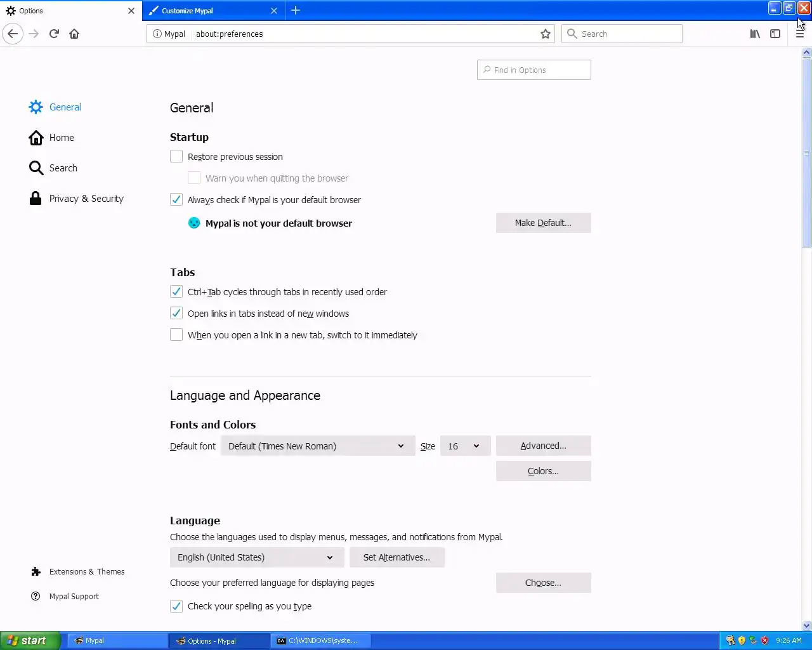Viewport: 812px width, 650px height.
Task: Click the vertical scrollbar thumb
Action: pos(806,153)
